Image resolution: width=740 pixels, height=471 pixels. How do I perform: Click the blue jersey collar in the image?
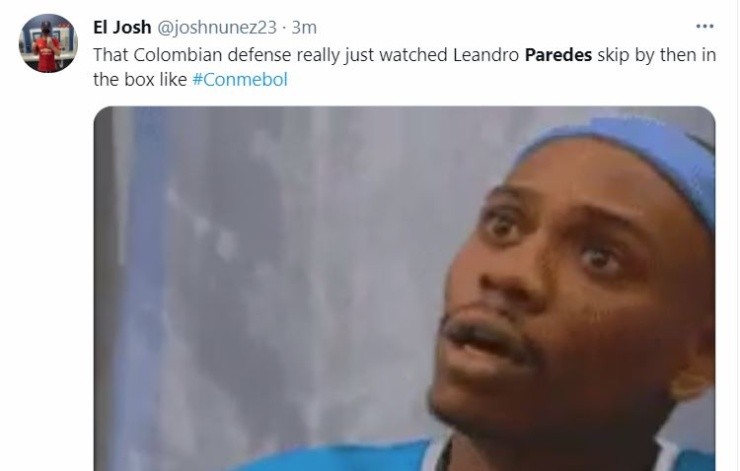point(439,457)
